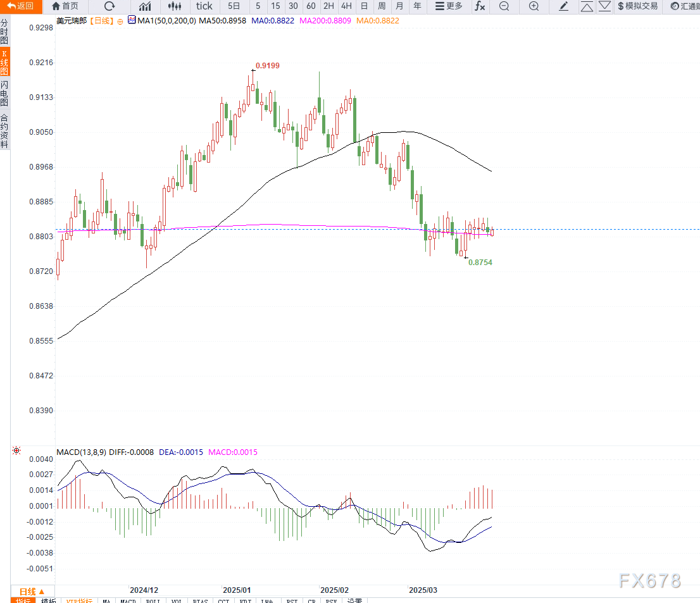Activate the pencil drawing tool
This screenshot has width=700, height=603.
click(564, 6)
